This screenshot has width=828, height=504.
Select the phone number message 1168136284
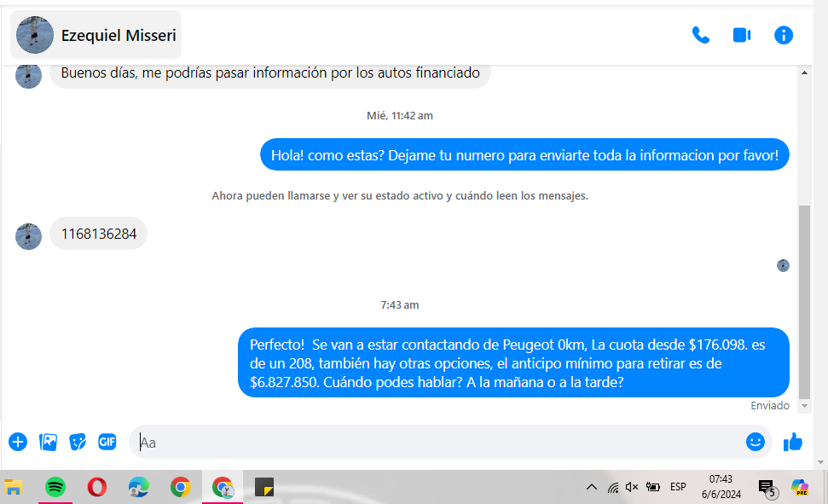click(x=99, y=234)
